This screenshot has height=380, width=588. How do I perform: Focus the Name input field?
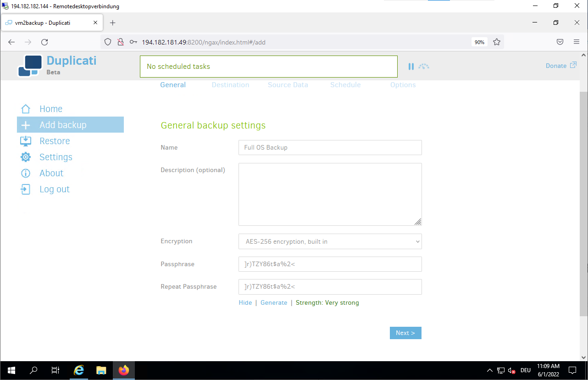(330, 148)
